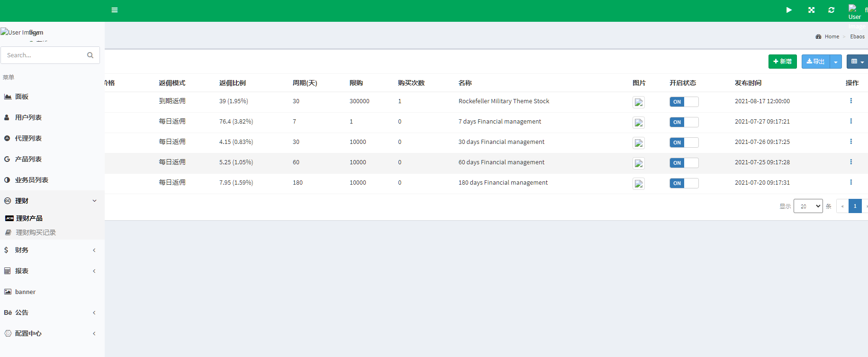Open 用户列表 in the sidebar
The width and height of the screenshot is (868, 357).
point(28,117)
